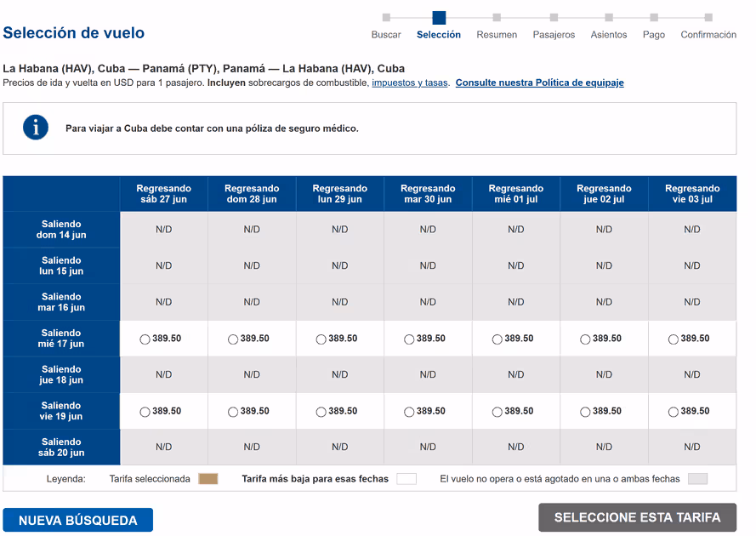Screen dimensions: 756x536
Task: Open the impuestos y tasas link
Action: [x=410, y=83]
